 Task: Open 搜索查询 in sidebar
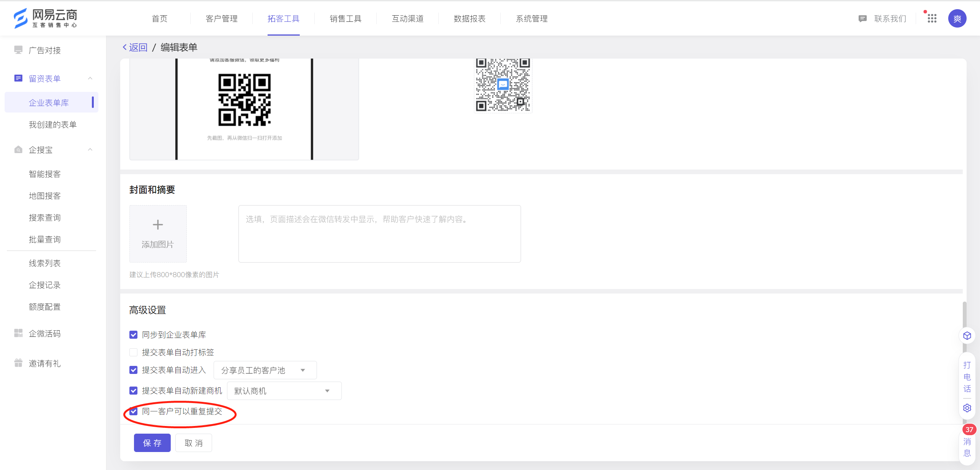tap(45, 218)
